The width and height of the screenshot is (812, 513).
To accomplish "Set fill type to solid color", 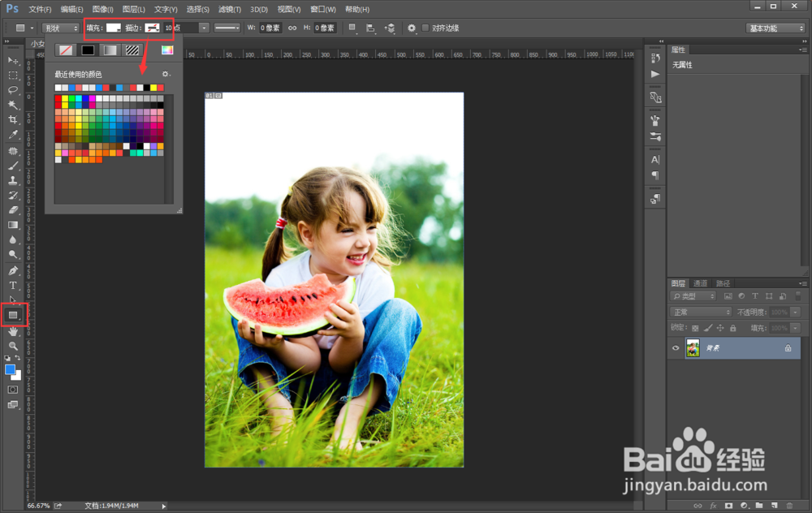I will pos(88,50).
